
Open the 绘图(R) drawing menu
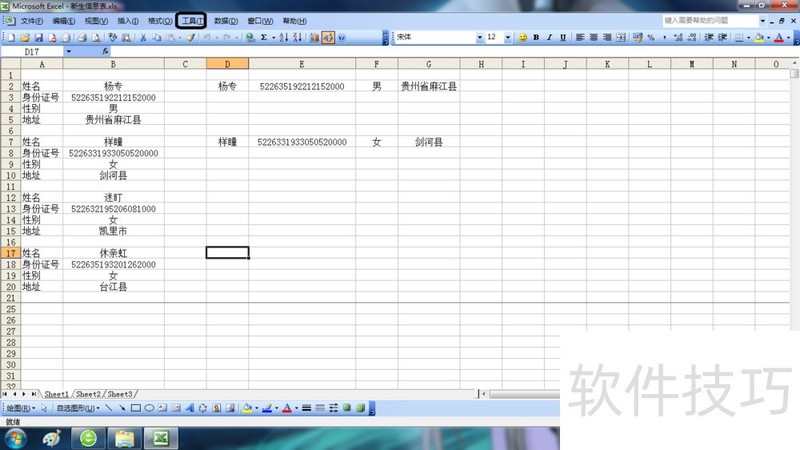coord(20,408)
